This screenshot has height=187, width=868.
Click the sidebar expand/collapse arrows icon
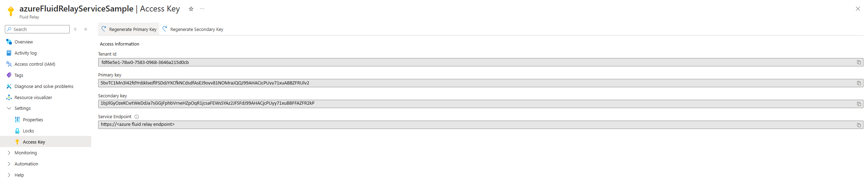point(75,29)
